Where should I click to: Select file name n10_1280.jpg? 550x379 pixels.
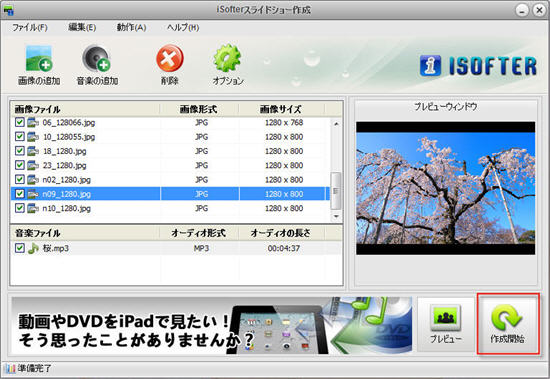coord(67,208)
